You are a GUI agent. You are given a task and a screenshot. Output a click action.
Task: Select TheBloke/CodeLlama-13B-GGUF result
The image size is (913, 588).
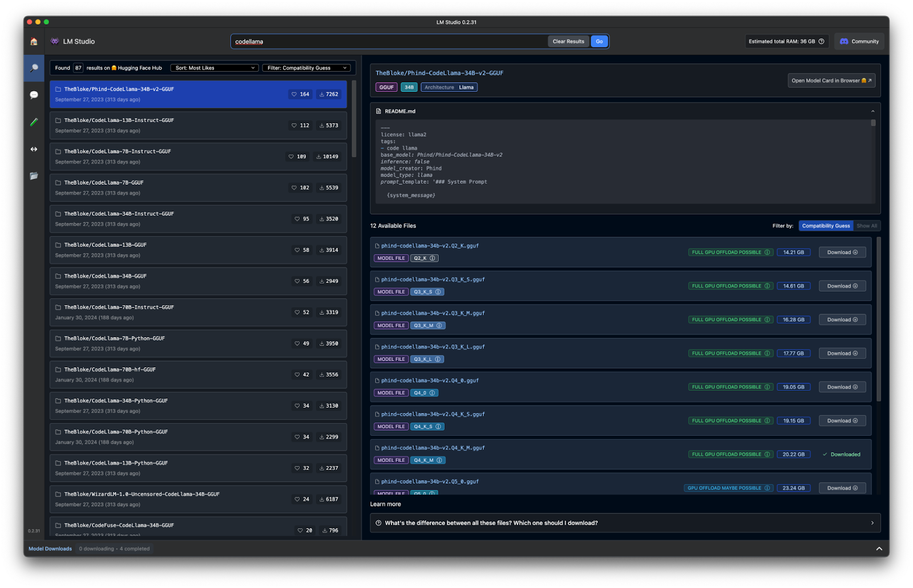[198, 250]
